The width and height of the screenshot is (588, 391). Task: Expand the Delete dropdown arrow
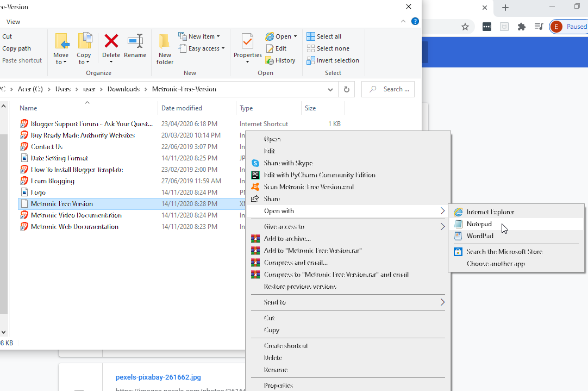click(111, 63)
